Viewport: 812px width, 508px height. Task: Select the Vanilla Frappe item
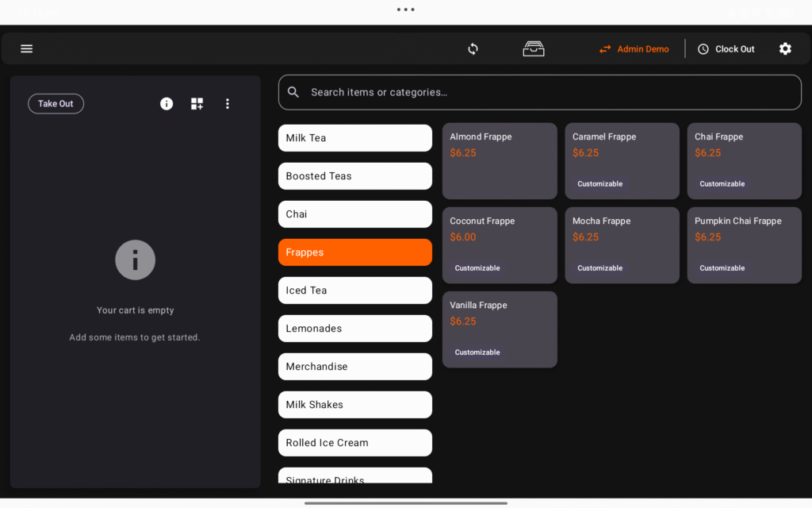[500, 329]
